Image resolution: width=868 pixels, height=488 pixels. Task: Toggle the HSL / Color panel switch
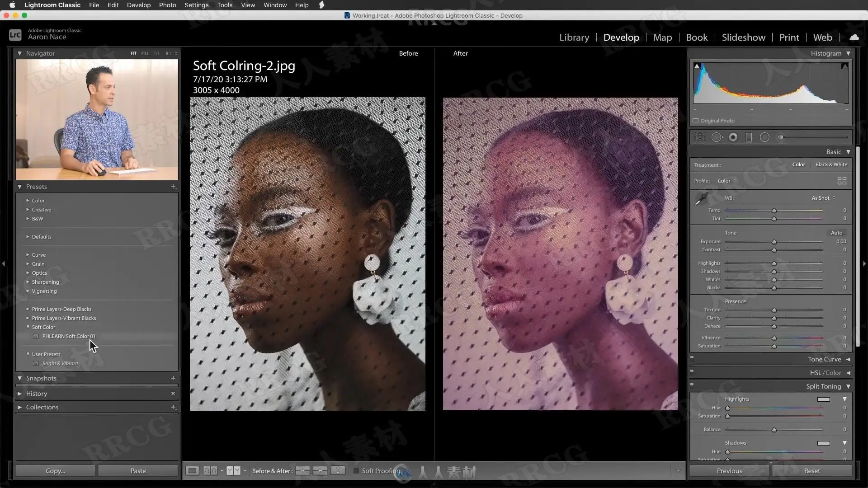coord(692,371)
